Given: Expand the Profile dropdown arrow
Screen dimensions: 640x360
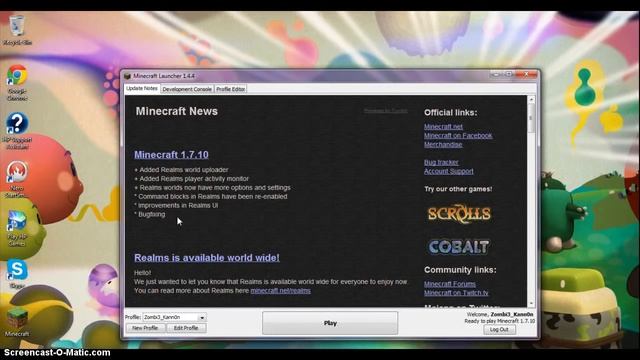Looking at the screenshot, I should click(x=202, y=317).
